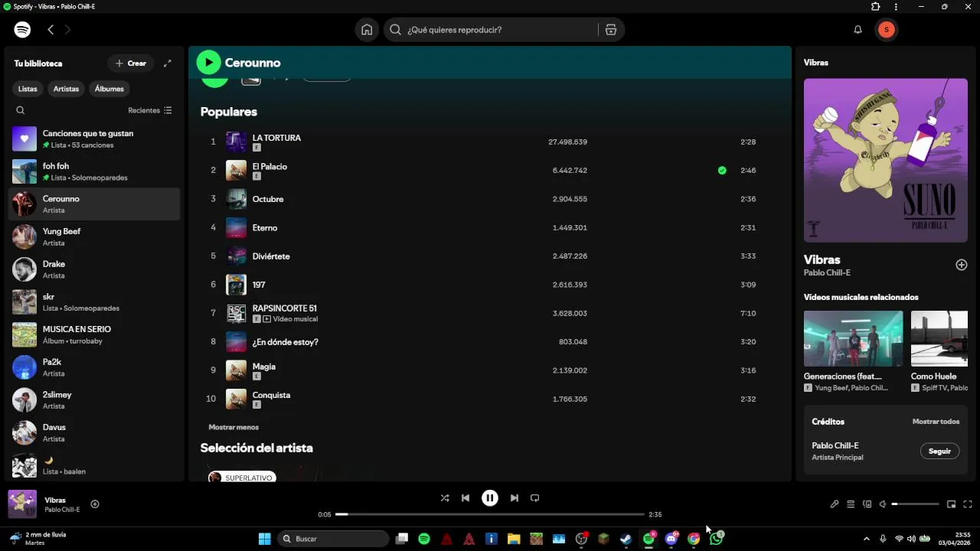This screenshot has width=980, height=551.
Task: Toggle shuffle playback
Action: (445, 498)
